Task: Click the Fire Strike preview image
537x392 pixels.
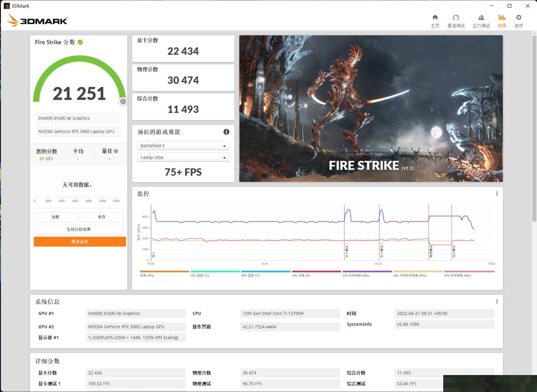Action: [x=371, y=108]
